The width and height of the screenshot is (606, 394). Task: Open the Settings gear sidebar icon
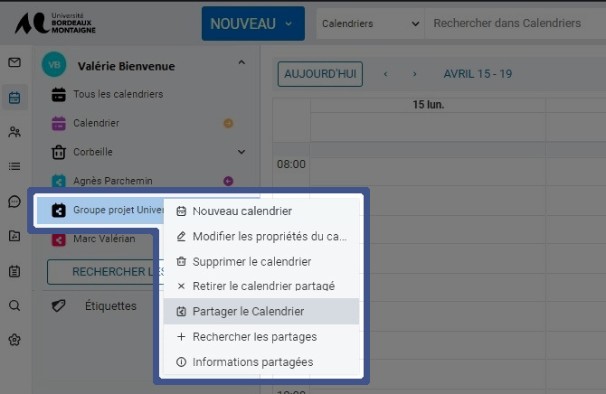[x=15, y=340]
